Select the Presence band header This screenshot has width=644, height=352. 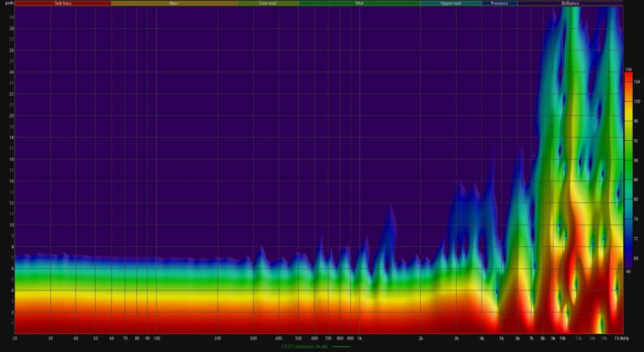click(x=499, y=3)
